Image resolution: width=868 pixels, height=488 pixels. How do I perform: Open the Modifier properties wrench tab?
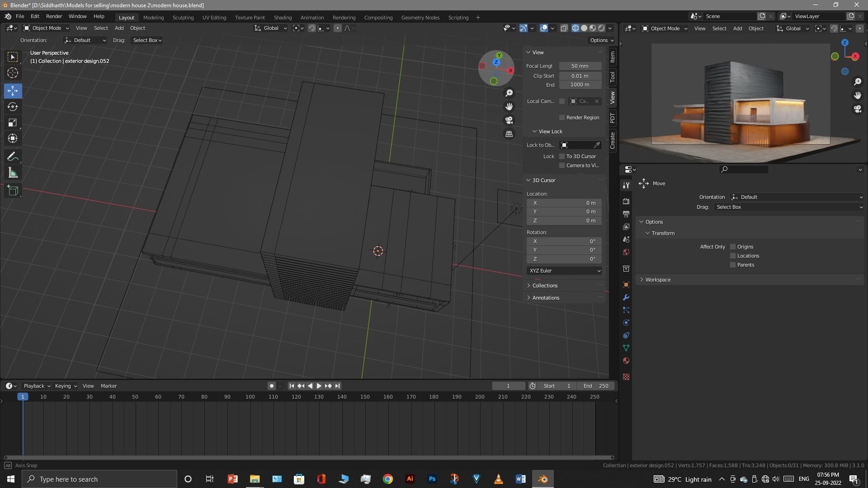pyautogui.click(x=626, y=297)
